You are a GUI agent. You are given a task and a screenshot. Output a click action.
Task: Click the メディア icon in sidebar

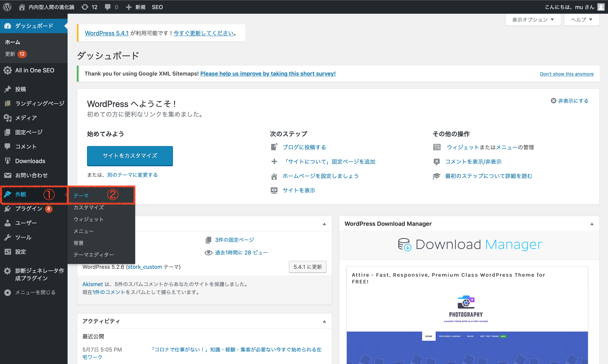click(x=8, y=118)
